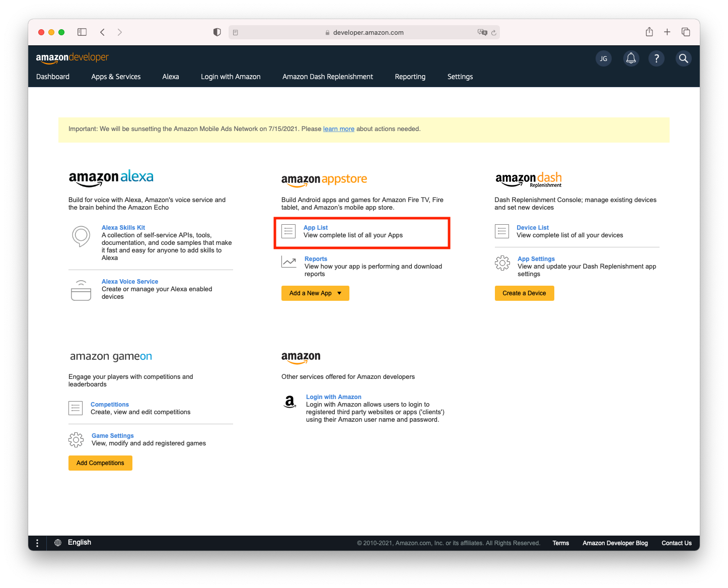Reload the page with the refresh icon
The image size is (728, 588).
pos(494,33)
